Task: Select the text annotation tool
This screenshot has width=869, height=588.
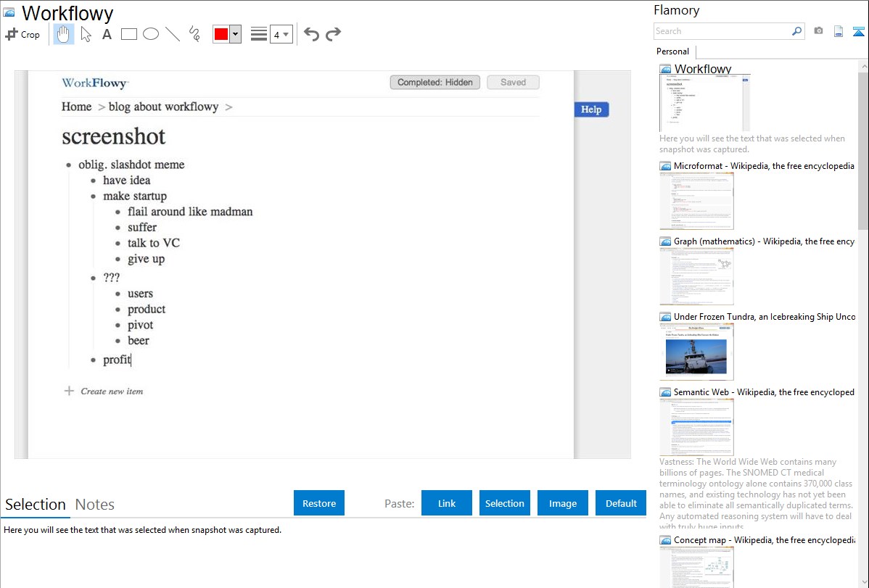Action: pos(107,34)
